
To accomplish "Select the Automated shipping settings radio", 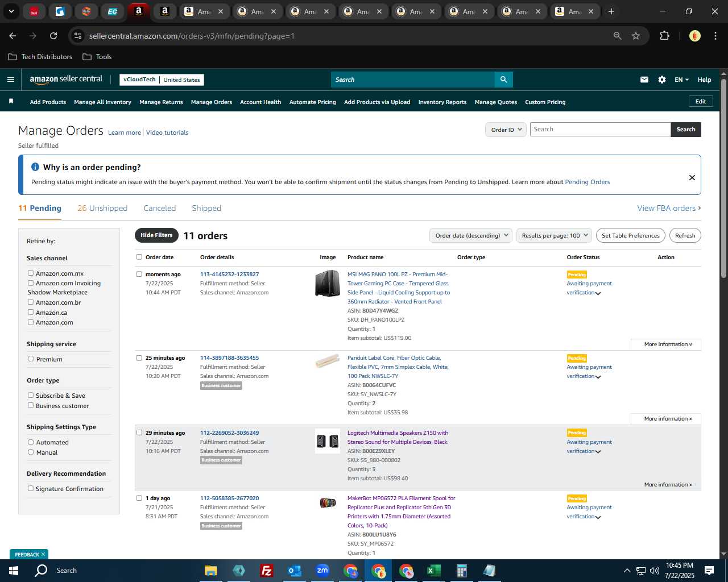I will pyautogui.click(x=31, y=442).
